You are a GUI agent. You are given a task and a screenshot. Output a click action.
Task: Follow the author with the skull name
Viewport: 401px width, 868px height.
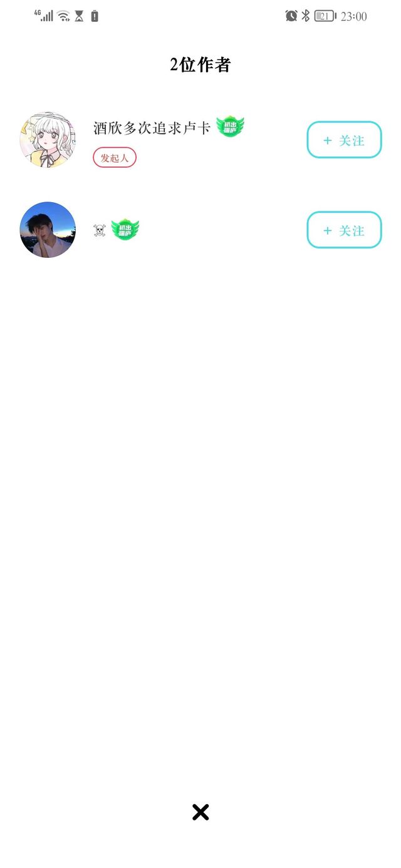coord(344,230)
